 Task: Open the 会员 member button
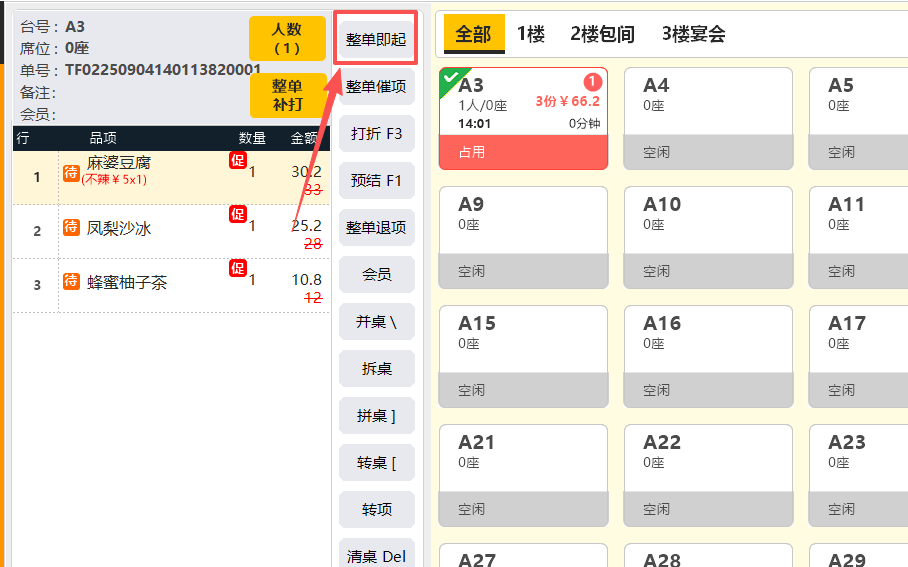[376, 274]
